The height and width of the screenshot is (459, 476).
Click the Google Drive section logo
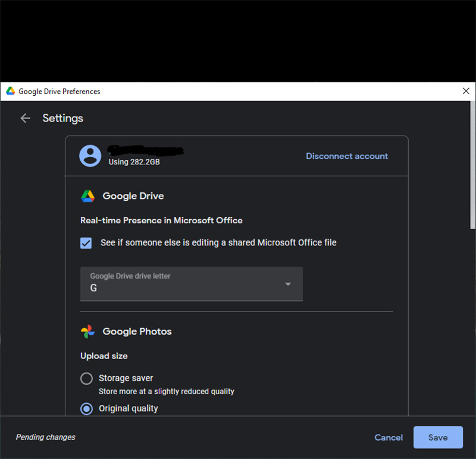[87, 196]
